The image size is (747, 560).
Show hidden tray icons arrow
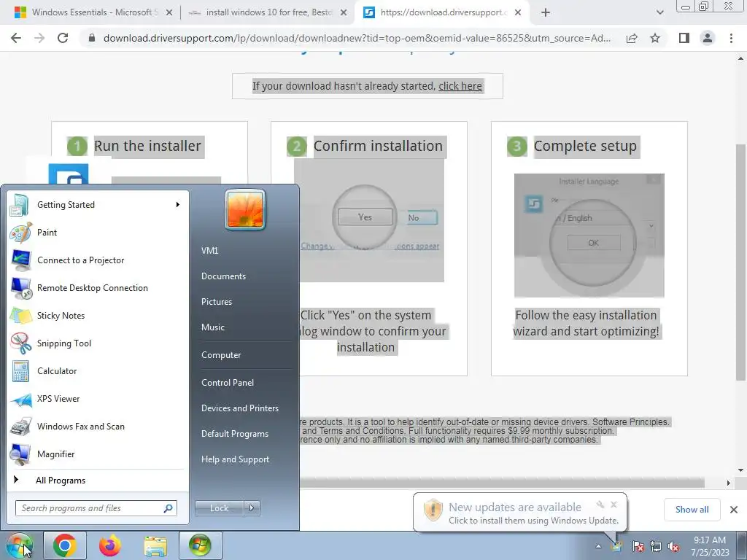(598, 546)
